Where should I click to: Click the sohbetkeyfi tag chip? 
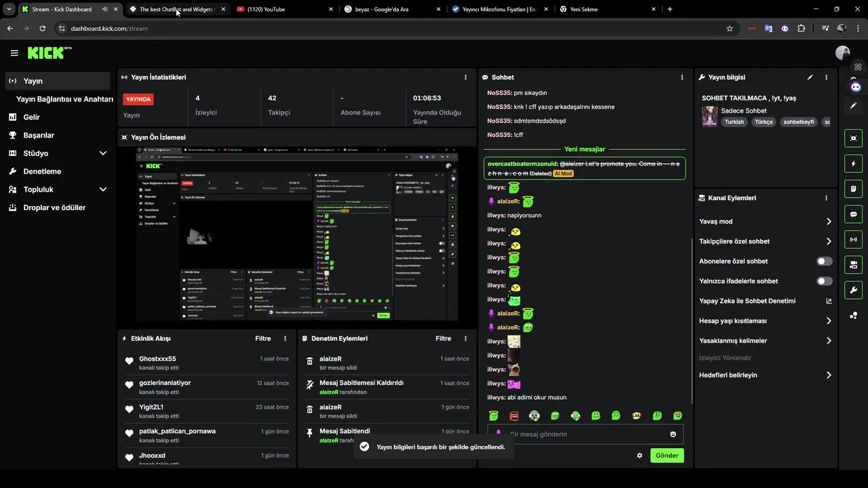click(798, 122)
